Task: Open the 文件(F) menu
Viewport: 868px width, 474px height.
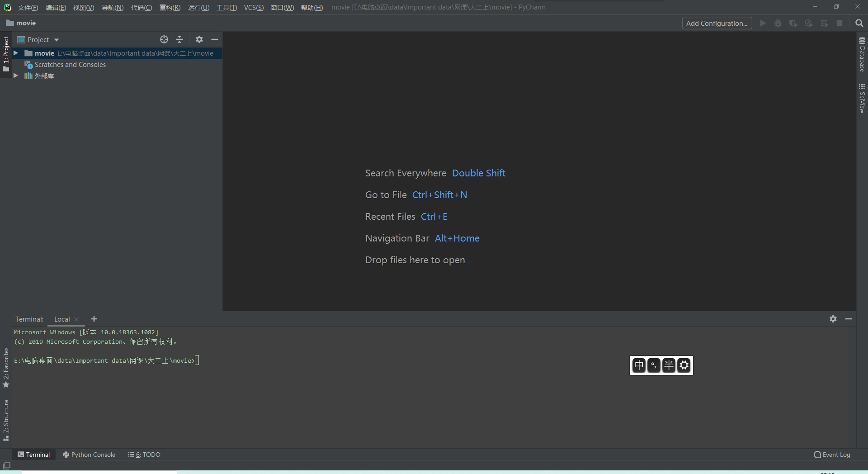Action: coord(28,7)
